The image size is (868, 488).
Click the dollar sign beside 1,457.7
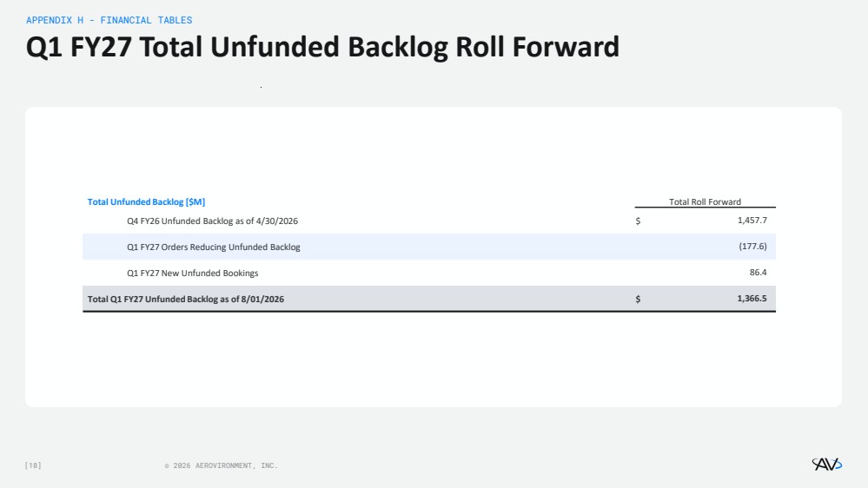[638, 221]
